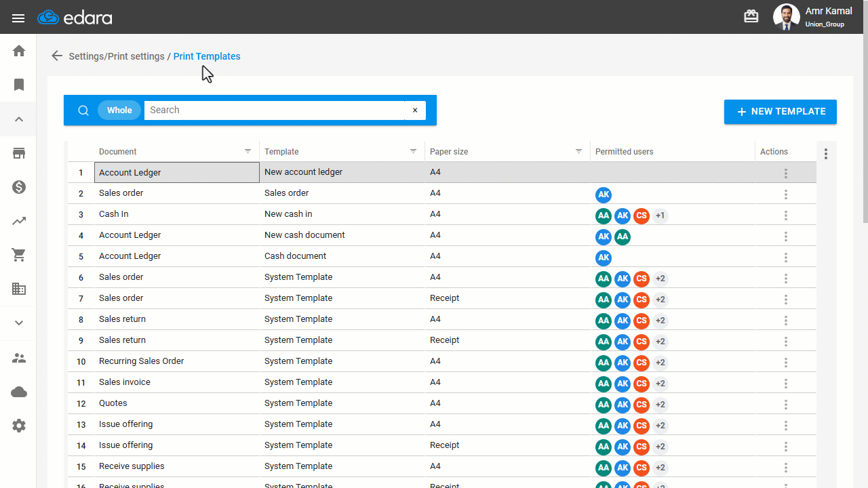
Task: Open the people icon in sidebar
Action: [19, 358]
